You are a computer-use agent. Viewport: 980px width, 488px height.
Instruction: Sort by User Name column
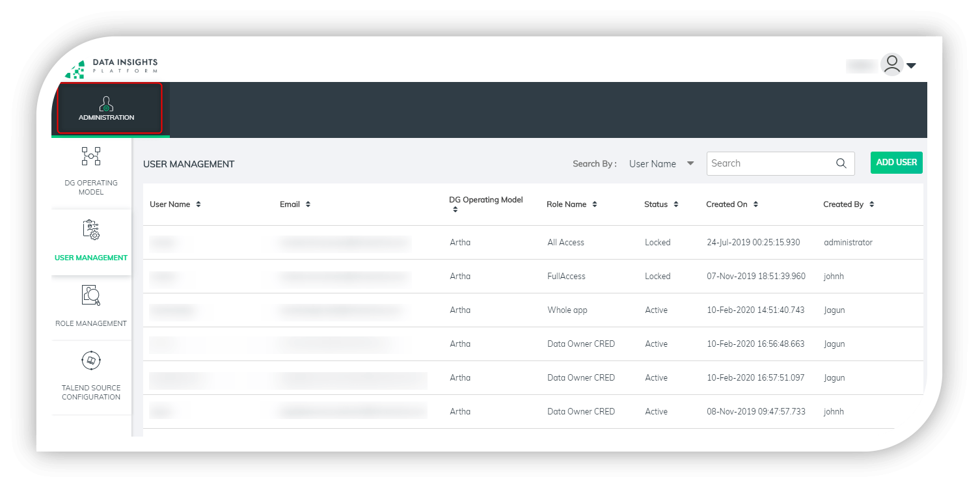click(x=198, y=204)
